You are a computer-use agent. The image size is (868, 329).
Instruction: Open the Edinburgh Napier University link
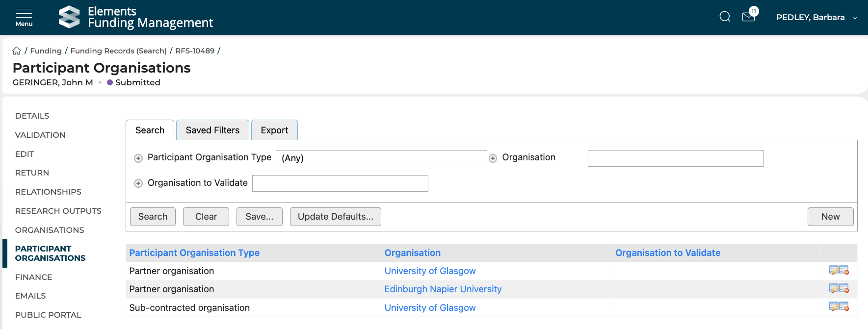443,289
